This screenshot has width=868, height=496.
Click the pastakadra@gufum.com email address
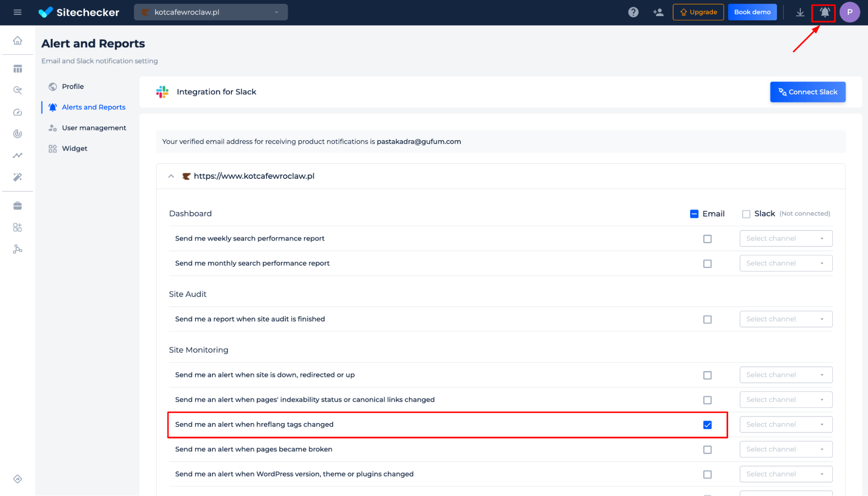point(419,142)
